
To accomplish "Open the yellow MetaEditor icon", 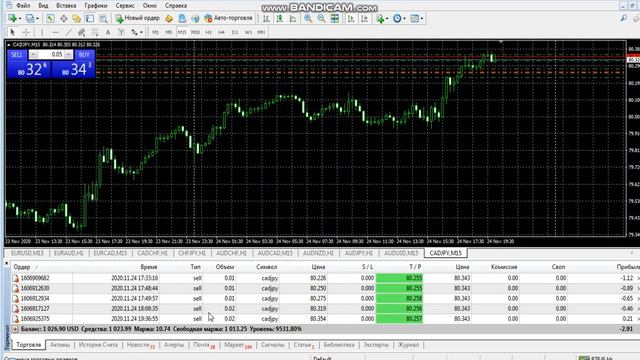I will pyautogui.click(x=169, y=18).
